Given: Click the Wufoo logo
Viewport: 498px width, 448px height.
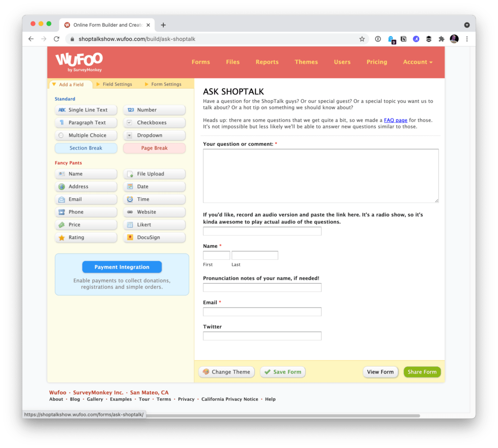Looking at the screenshot, I should 79,62.
